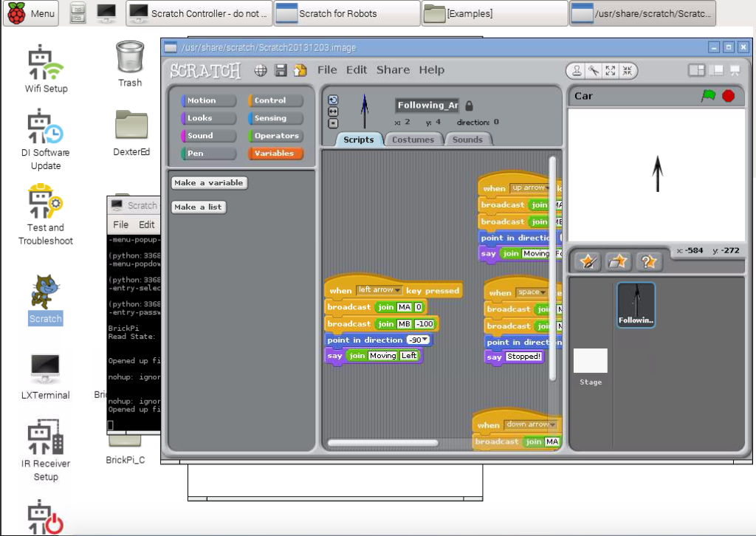Click the shrink sprite tool

tap(628, 71)
